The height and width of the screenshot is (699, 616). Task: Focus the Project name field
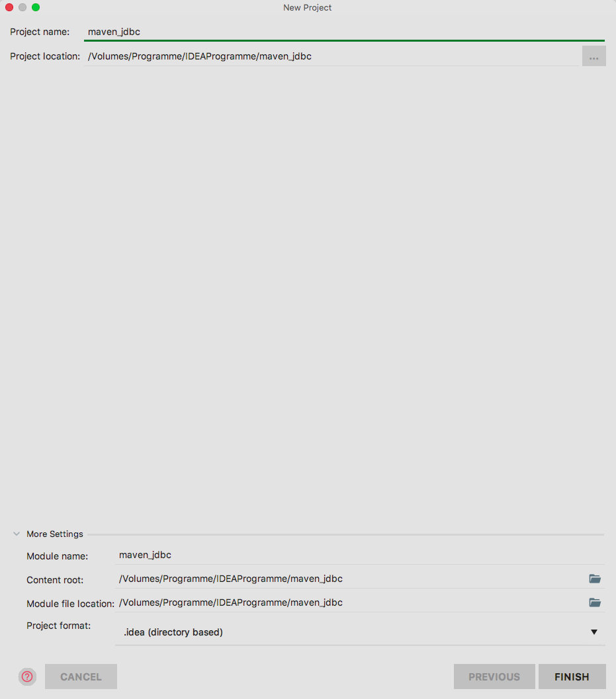344,32
